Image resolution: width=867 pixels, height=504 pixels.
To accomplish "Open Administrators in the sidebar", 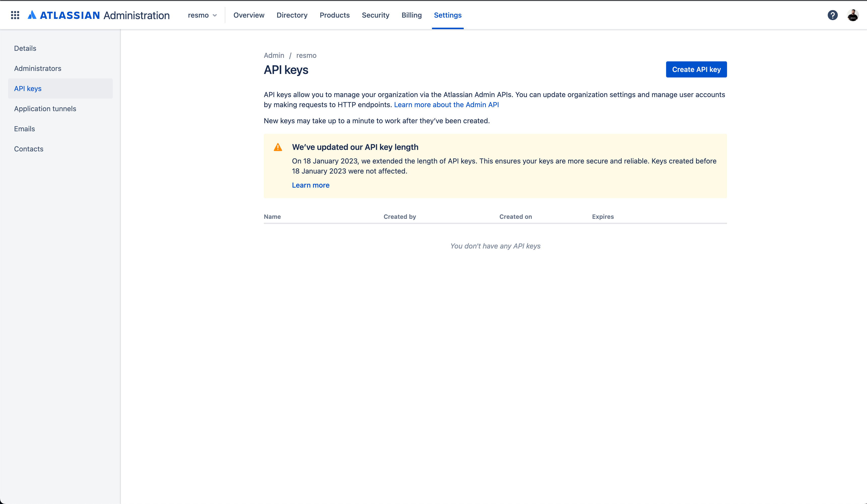I will (38, 68).
